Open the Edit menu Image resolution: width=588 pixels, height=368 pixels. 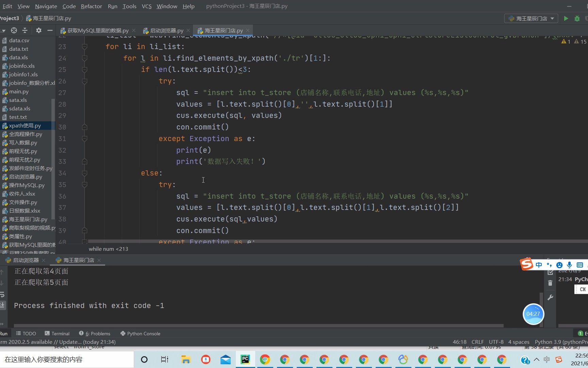(7, 6)
